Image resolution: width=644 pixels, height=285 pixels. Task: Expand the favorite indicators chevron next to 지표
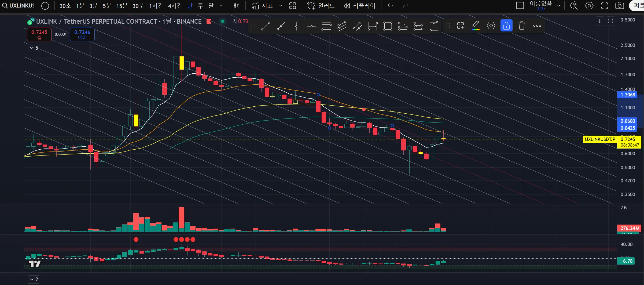(281, 6)
